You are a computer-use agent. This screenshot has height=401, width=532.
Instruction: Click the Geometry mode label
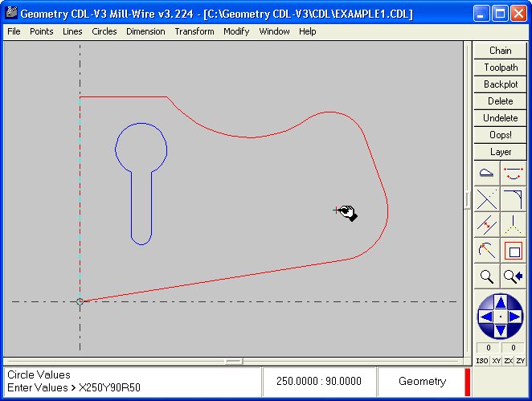coord(422,382)
